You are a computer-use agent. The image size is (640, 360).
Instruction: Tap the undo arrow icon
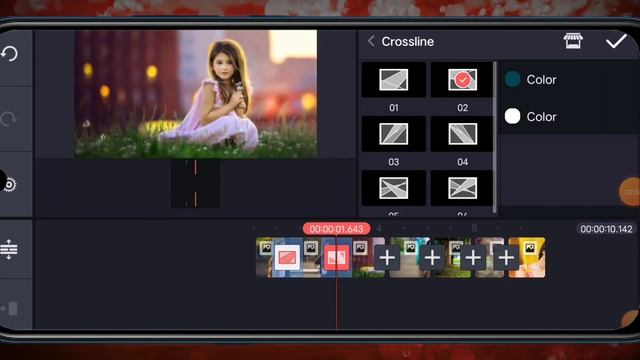(x=9, y=53)
